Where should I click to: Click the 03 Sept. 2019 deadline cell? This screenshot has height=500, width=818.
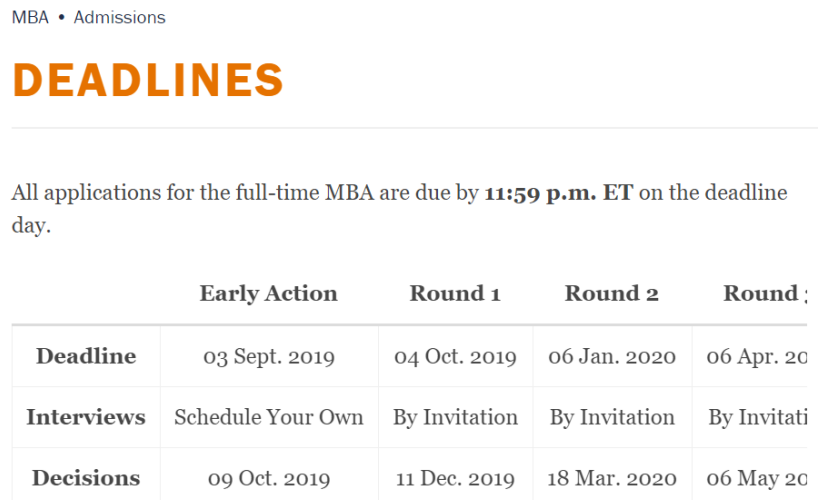[x=269, y=357]
